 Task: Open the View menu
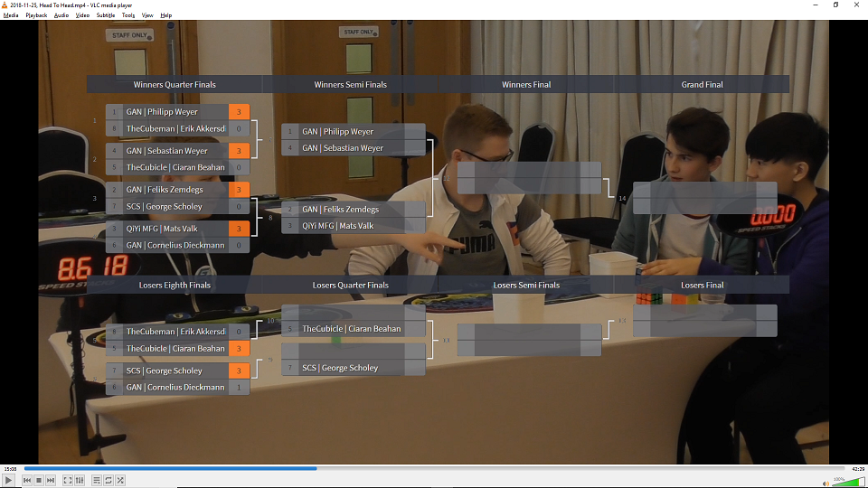pos(147,15)
